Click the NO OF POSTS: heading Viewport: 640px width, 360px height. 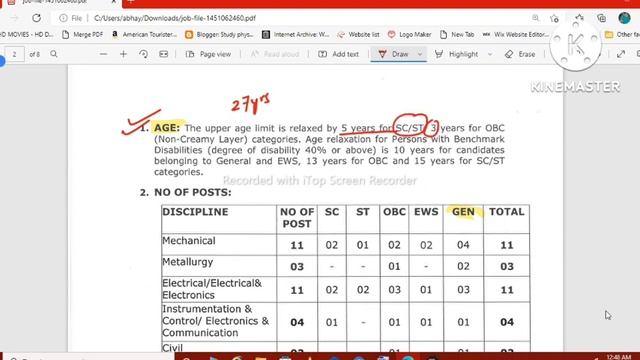pyautogui.click(x=193, y=192)
